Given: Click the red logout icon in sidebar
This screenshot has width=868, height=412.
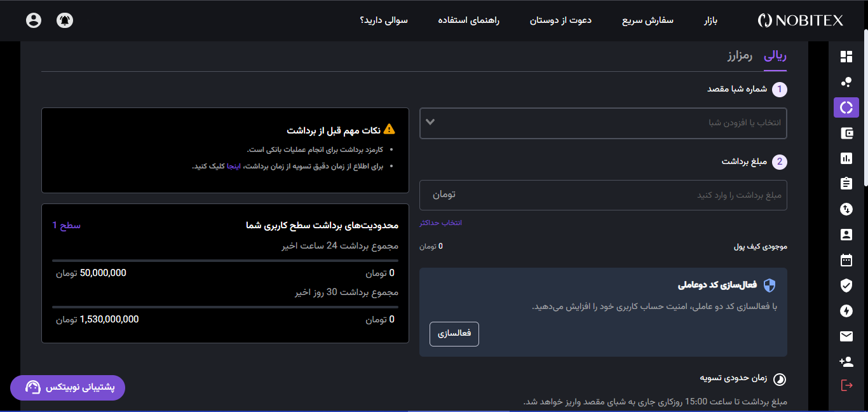Looking at the screenshot, I should coord(846,385).
